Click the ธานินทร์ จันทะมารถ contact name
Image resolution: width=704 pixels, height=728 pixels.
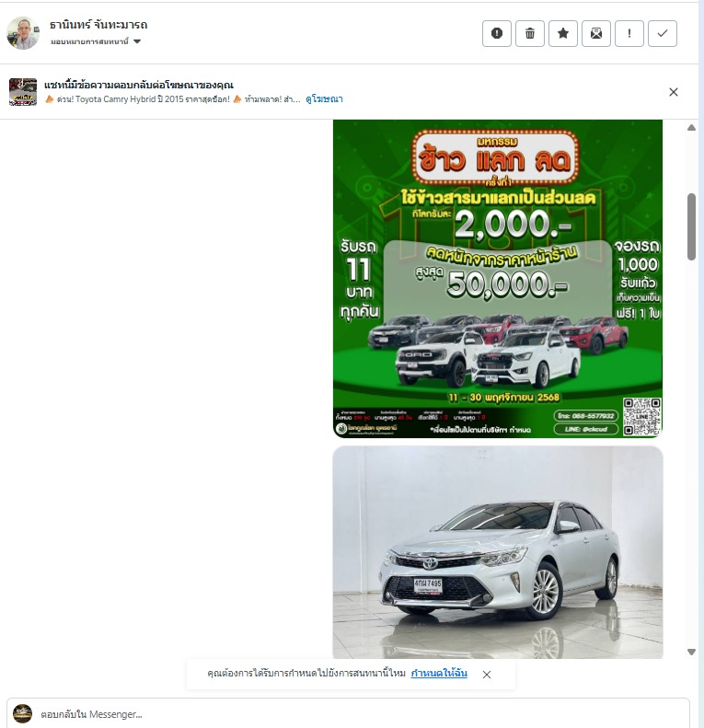tap(98, 25)
